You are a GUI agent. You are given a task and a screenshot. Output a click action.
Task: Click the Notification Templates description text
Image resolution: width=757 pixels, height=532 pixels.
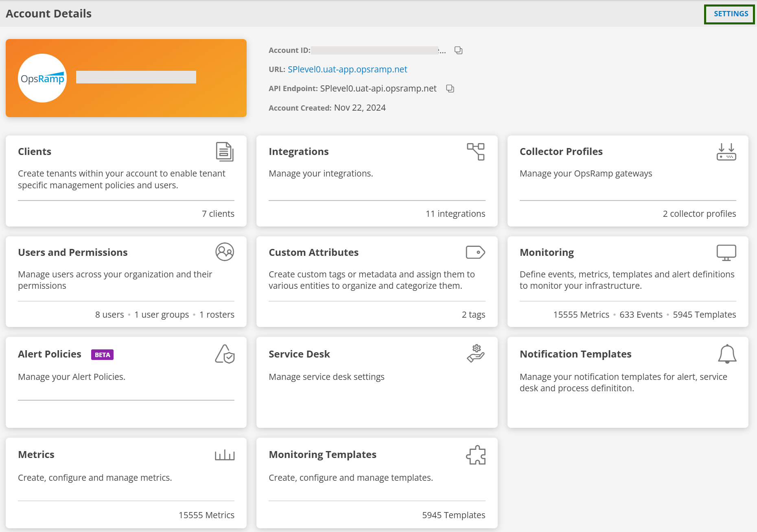click(x=624, y=383)
